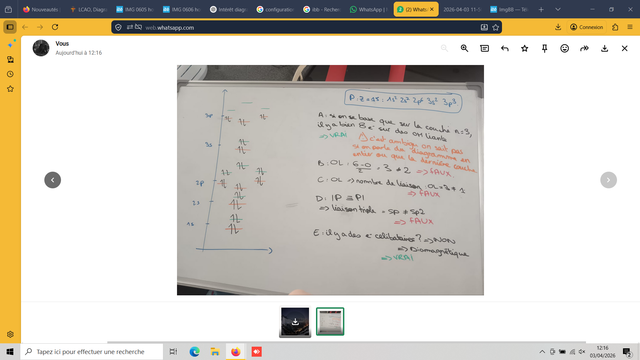
Task: Open the Firefox downloads panel
Action: [x=558, y=27]
